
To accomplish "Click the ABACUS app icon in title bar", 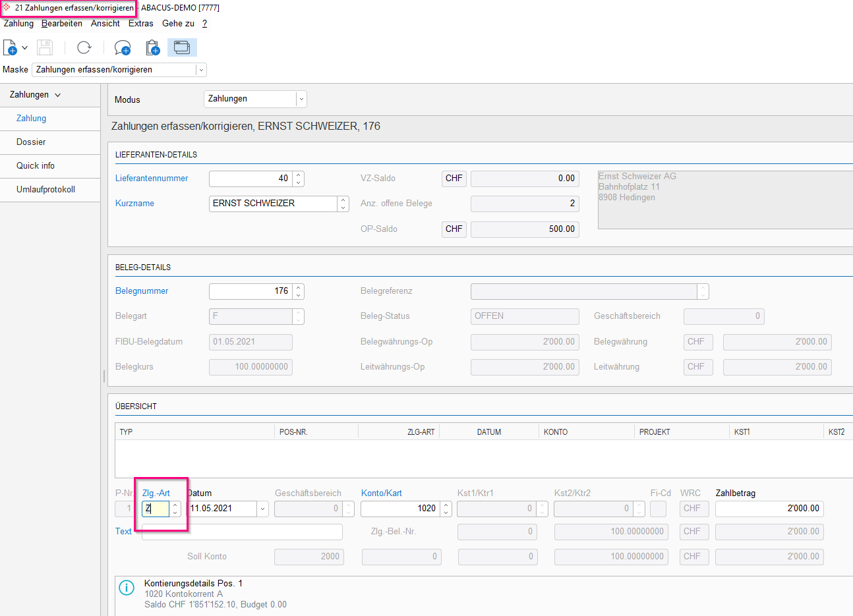I will [7, 8].
